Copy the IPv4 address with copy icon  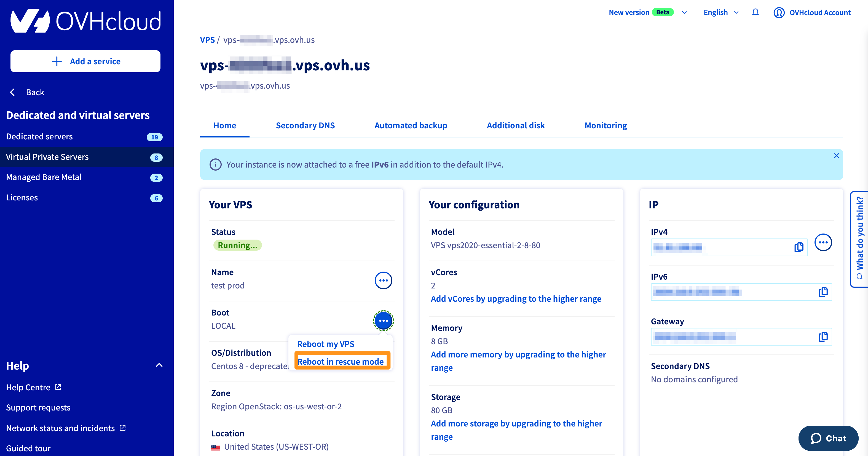click(x=799, y=247)
